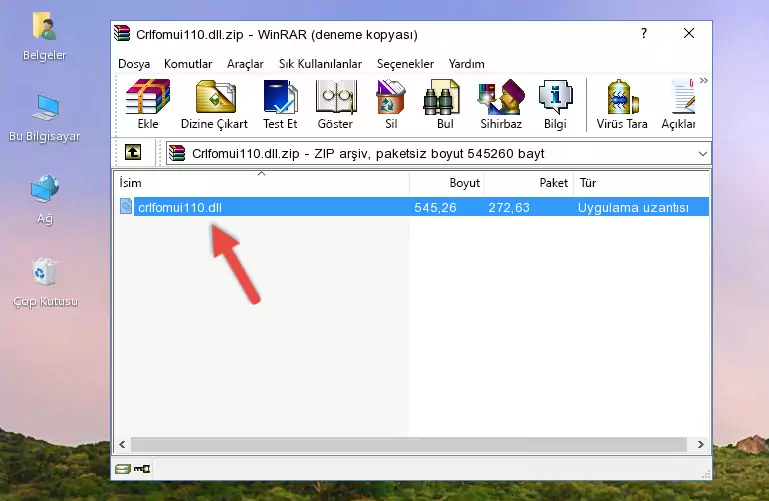Select the Ağ network desktop icon
Image resolution: width=769 pixels, height=501 pixels.
(45, 189)
